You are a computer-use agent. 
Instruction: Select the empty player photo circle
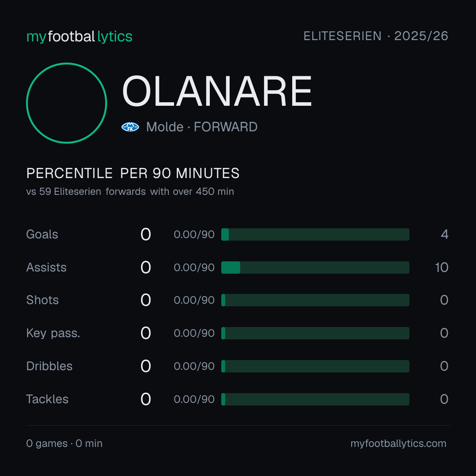pyautogui.click(x=67, y=103)
